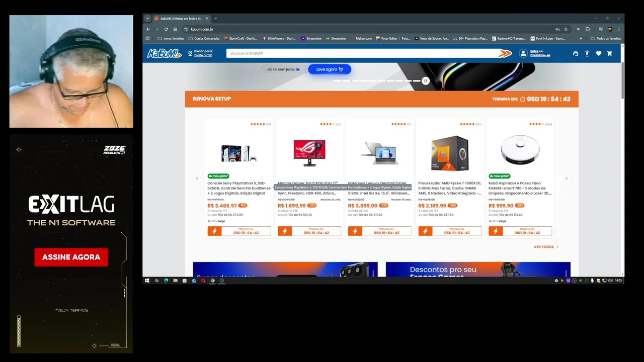The height and width of the screenshot is (362, 644).
Task: Open the shopping cart icon
Action: click(x=610, y=53)
